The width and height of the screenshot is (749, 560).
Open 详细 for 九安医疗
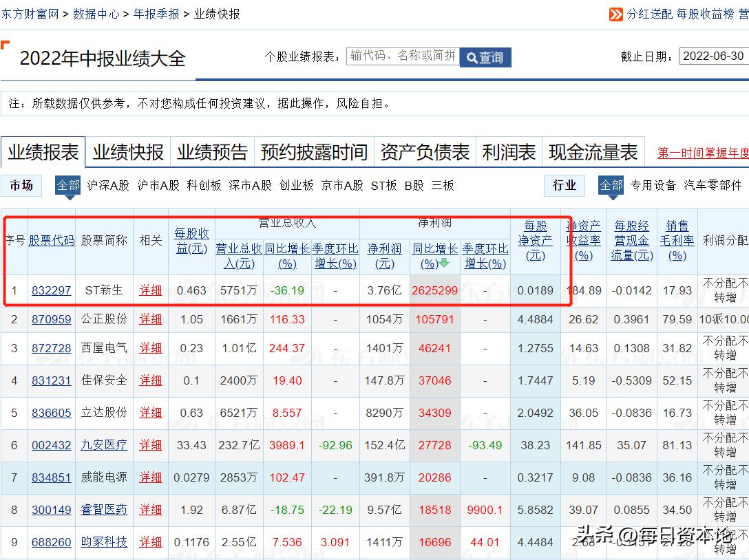150,445
